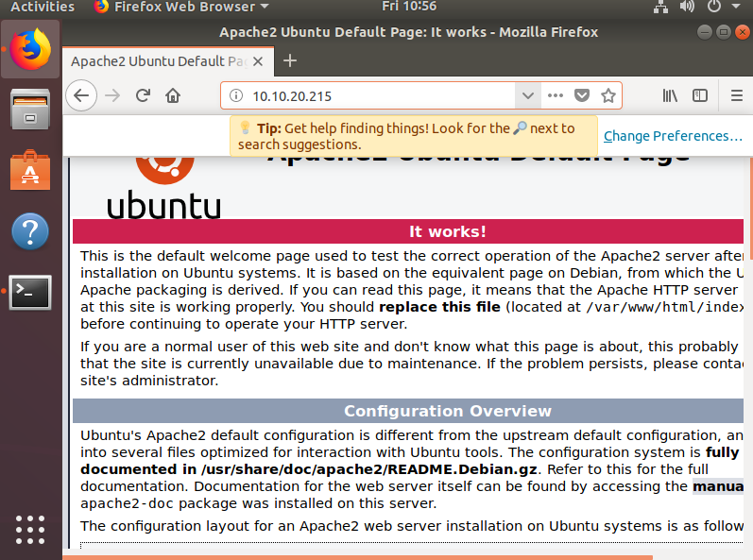Open Ubuntu Software from the dock

30,170
